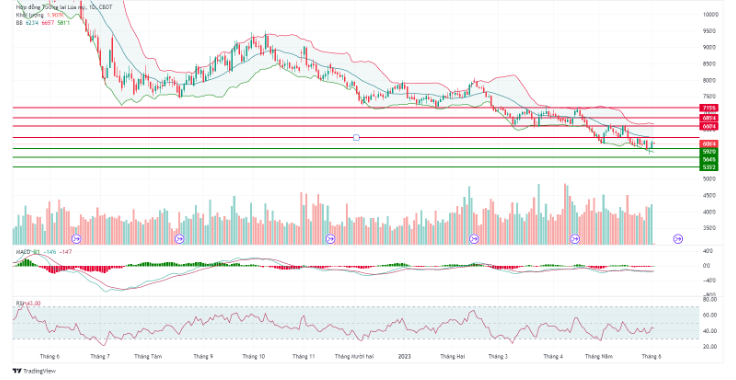
Task: Click the Tháng 10 time axis label
Action: click(253, 357)
